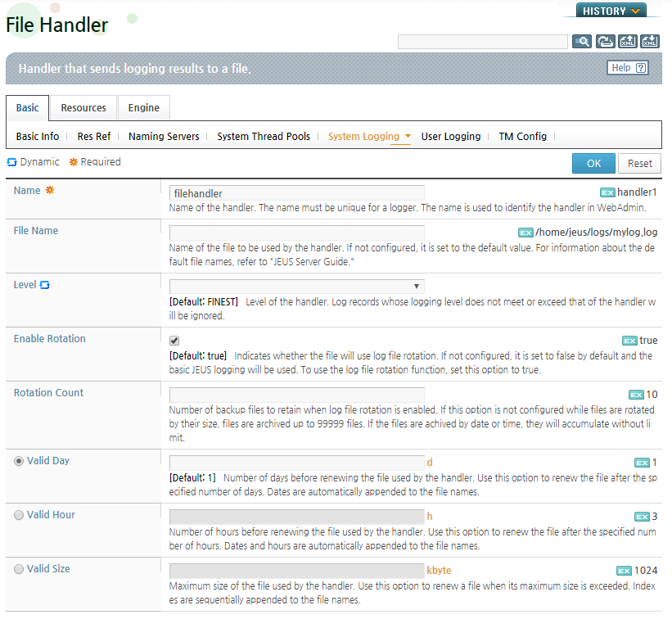Click the refresh icon next to search
The image size is (672, 619).
click(605, 42)
